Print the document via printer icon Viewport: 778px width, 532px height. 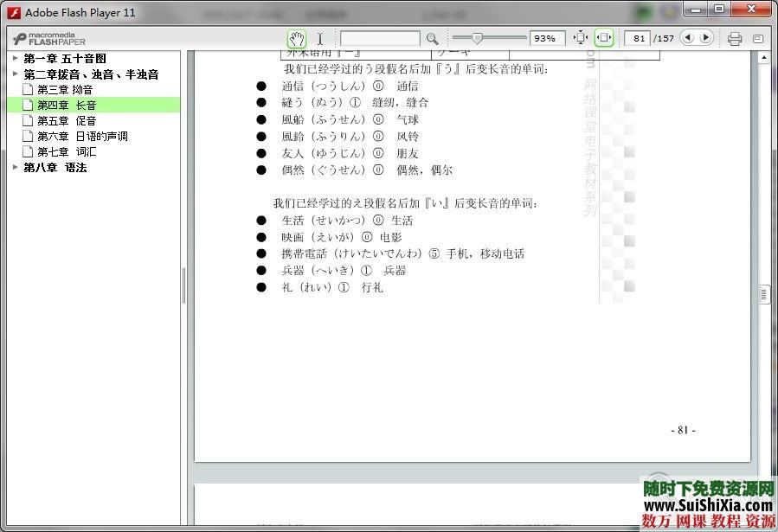tap(735, 38)
